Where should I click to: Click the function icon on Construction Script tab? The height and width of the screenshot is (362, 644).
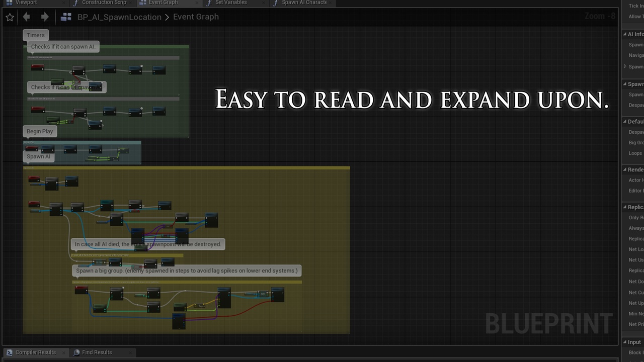coord(75,3)
